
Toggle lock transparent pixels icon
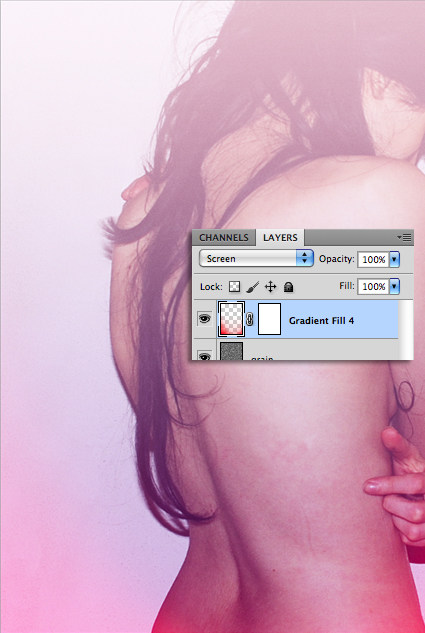(x=234, y=287)
